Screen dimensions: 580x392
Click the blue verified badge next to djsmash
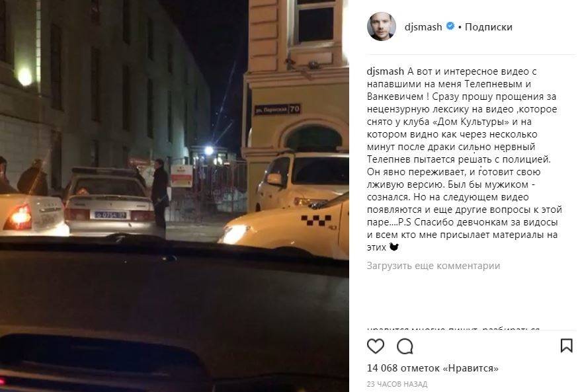[450, 26]
